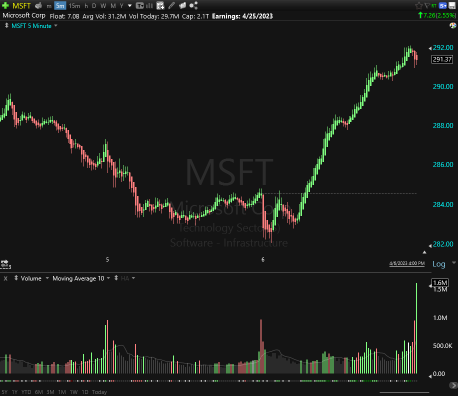This screenshot has width=458, height=396.
Task: Select the 5m timeframe button
Action: [x=60, y=6]
